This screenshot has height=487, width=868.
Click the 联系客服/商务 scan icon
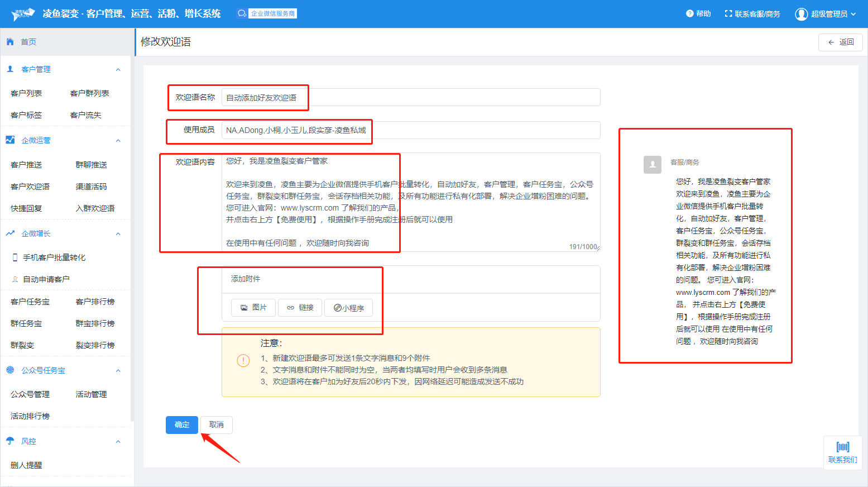pyautogui.click(x=728, y=14)
